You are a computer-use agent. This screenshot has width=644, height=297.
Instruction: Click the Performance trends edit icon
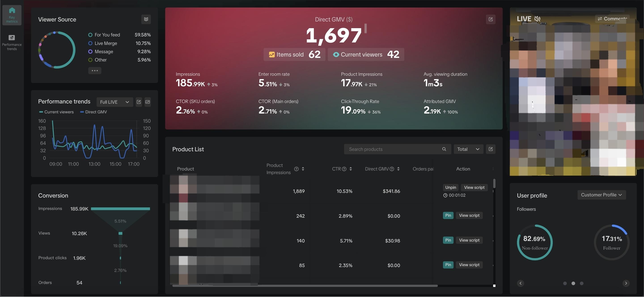coord(139,102)
